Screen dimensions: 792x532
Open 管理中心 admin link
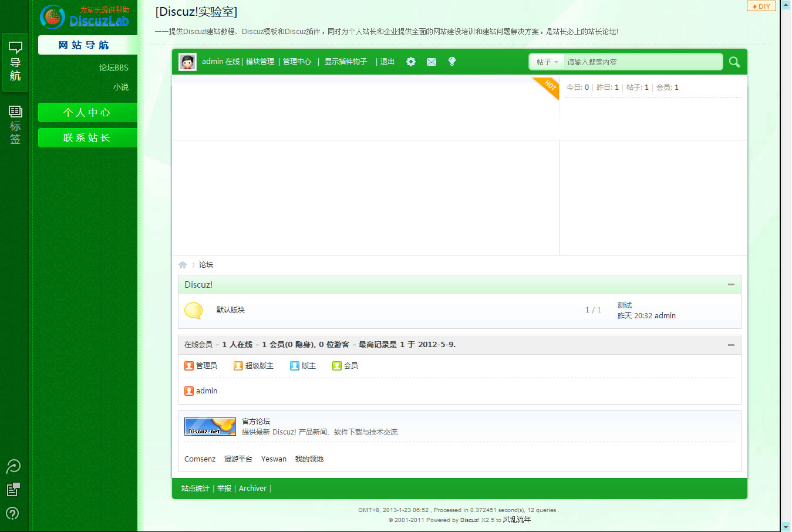click(x=297, y=62)
